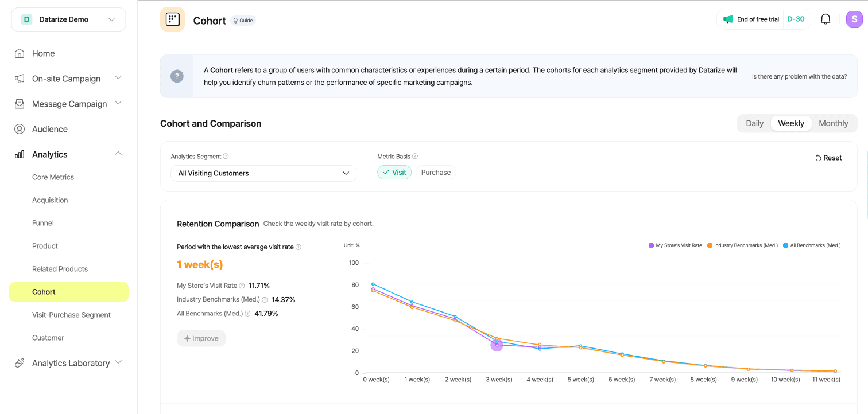Screen dimensions: 868x414
Task: Click the Analytics Segment help icon
Action: pos(226,156)
